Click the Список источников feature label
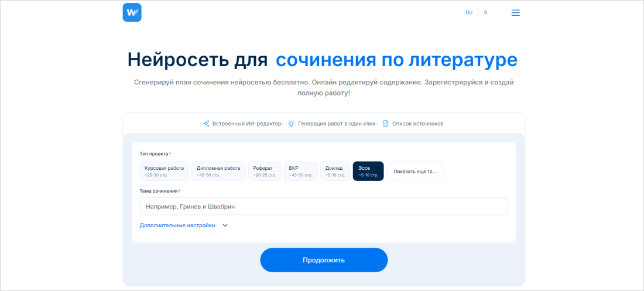 [417, 124]
